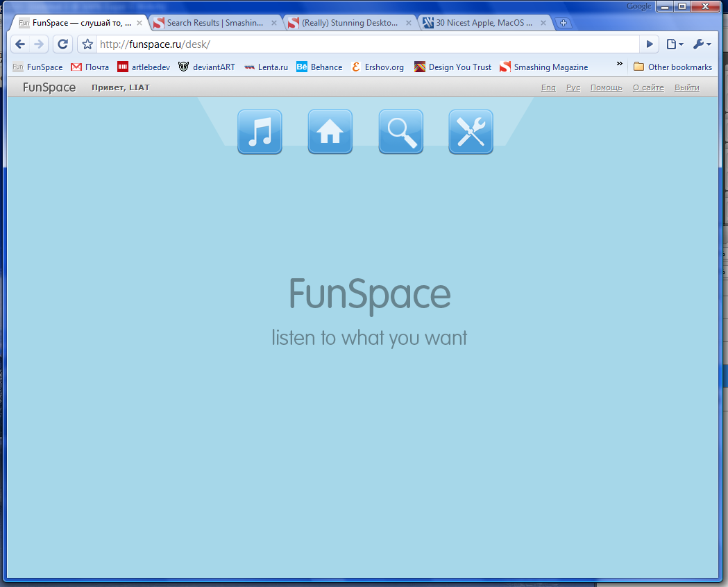Image resolution: width=728 pixels, height=587 pixels.
Task: Expand the hidden bookmarks chevron
Action: tap(619, 65)
